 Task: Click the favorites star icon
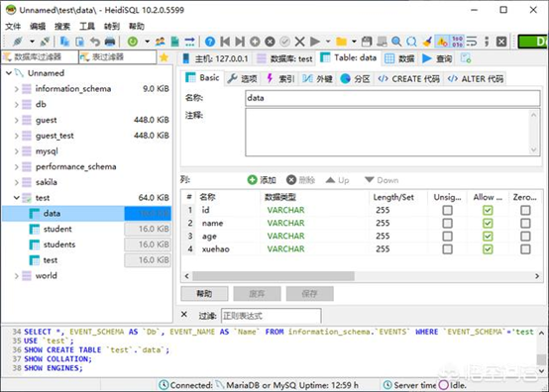(164, 57)
